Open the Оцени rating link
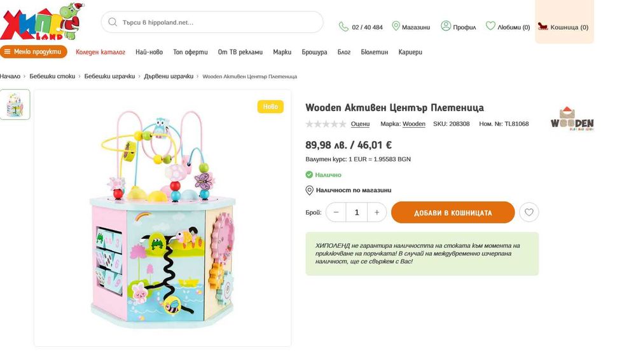The height and width of the screenshot is (364, 636). click(x=360, y=124)
